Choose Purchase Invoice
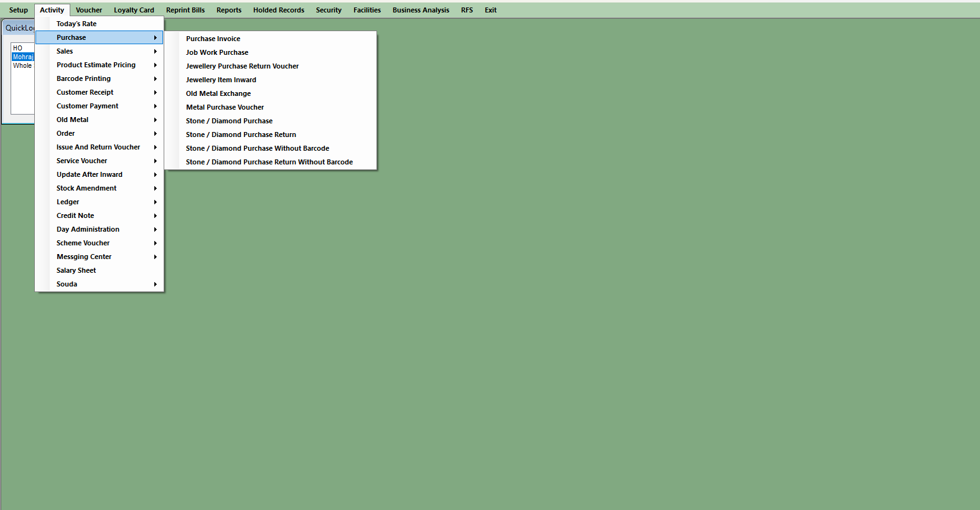The image size is (980, 510). coord(271,39)
